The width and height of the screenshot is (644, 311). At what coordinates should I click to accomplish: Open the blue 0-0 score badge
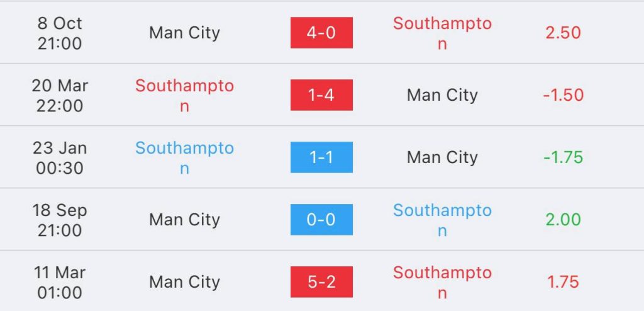[321, 220]
